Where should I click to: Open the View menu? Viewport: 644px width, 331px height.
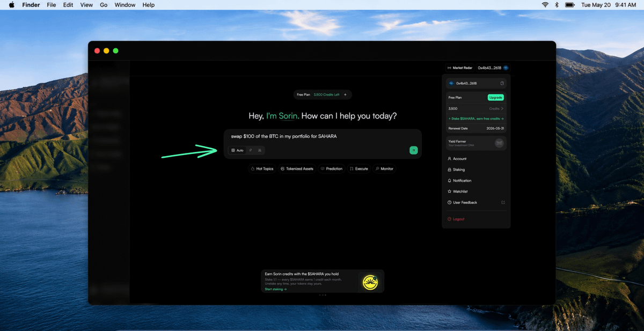(x=86, y=5)
